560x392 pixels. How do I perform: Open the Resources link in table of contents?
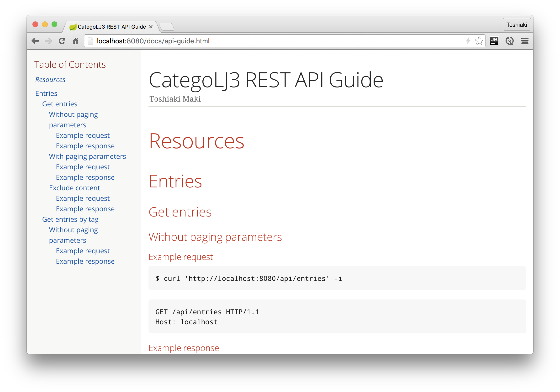click(x=50, y=80)
